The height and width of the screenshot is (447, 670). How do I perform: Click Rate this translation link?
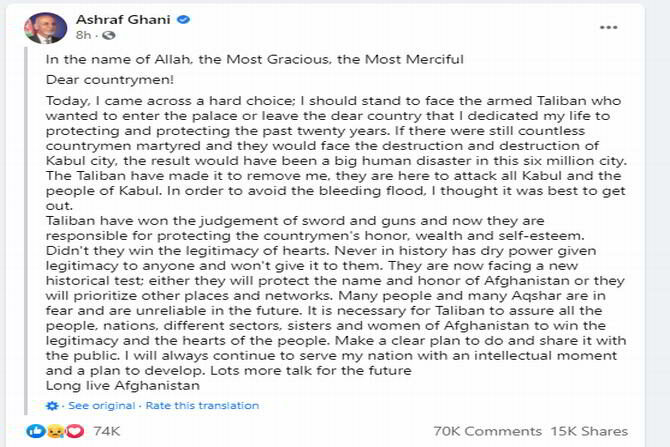202,406
